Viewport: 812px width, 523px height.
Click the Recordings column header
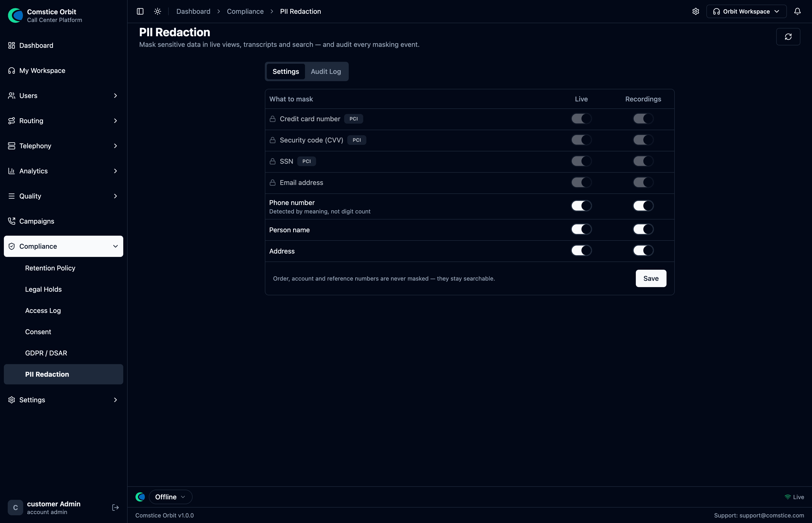(x=643, y=99)
